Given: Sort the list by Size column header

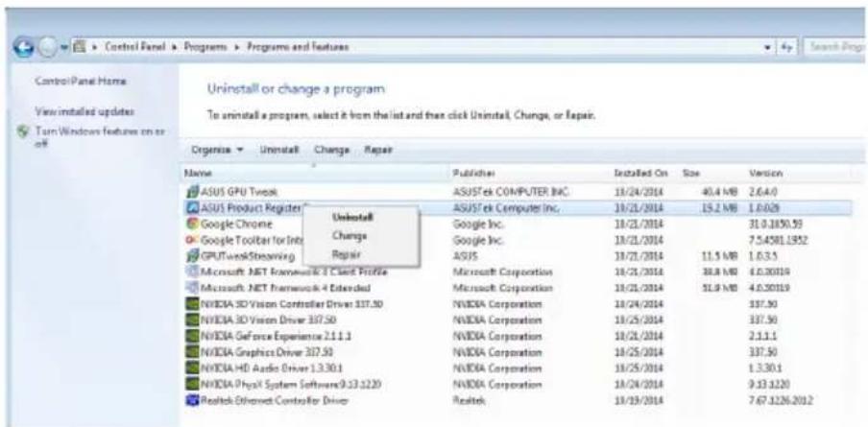Looking at the screenshot, I should point(711,174).
